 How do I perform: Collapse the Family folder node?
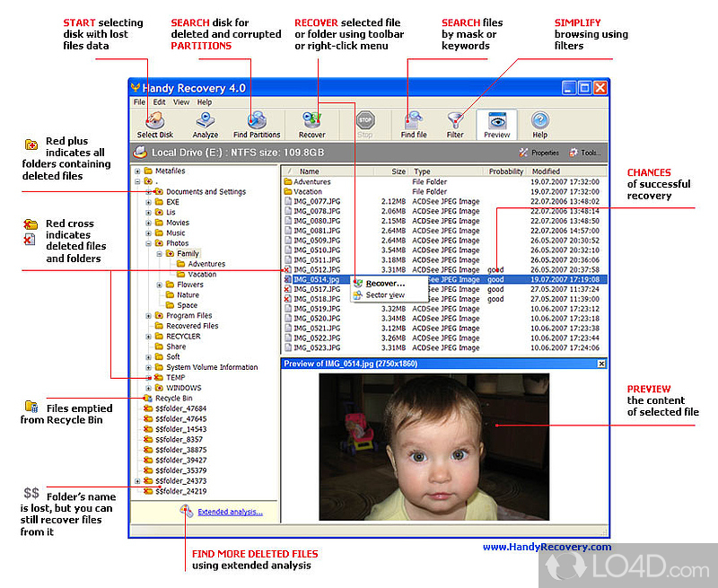click(160, 254)
